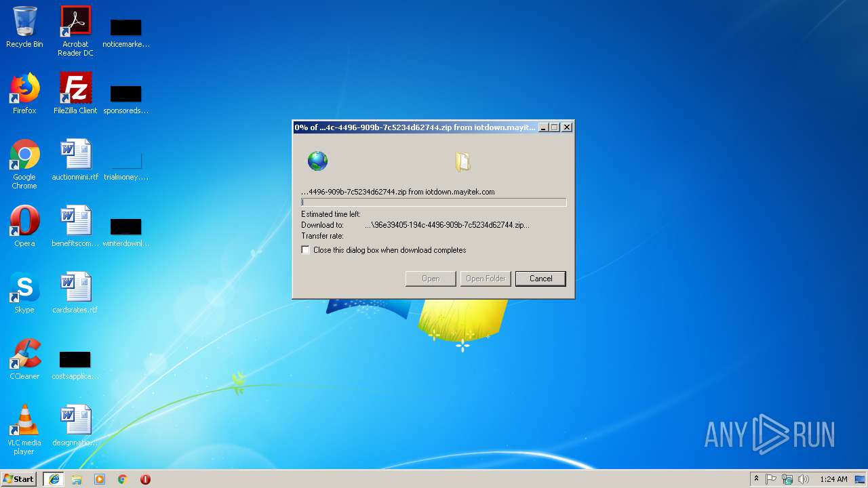The height and width of the screenshot is (488, 868).
Task: Open the Recycle Bin desktop icon
Action: pyautogui.click(x=24, y=27)
